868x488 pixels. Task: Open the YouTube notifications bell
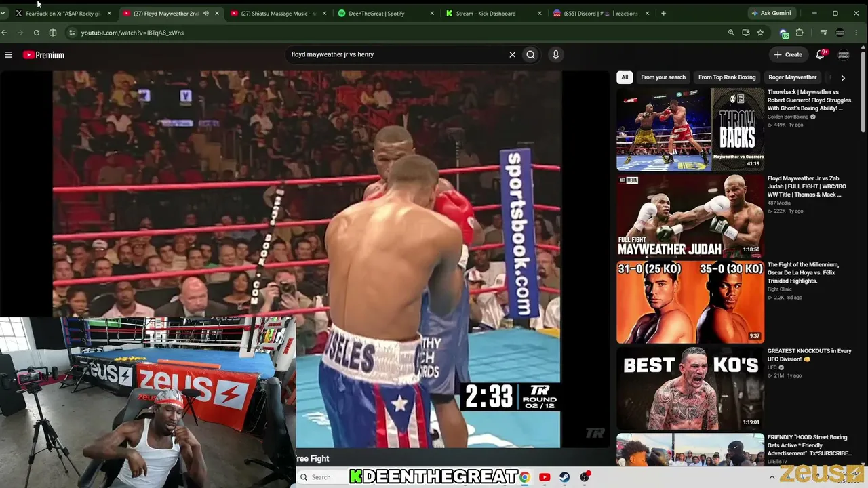point(820,54)
